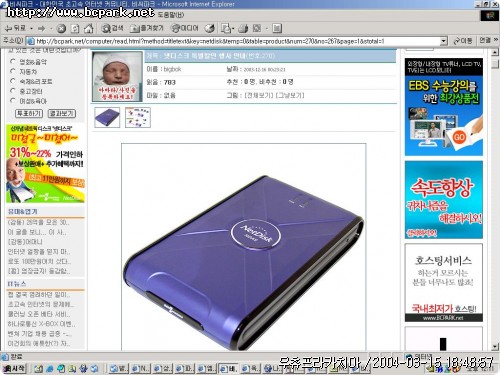Click the page scrollbar down arrow

pyautogui.click(x=495, y=347)
